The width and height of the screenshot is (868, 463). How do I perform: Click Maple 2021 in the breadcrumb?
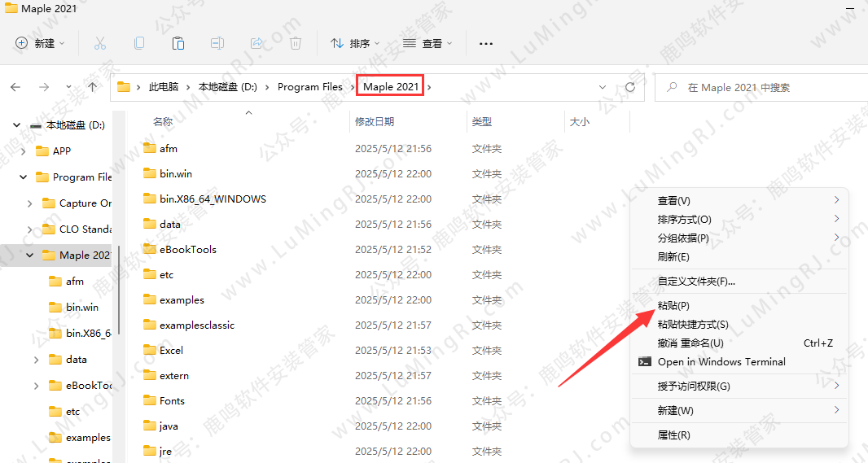pos(390,87)
